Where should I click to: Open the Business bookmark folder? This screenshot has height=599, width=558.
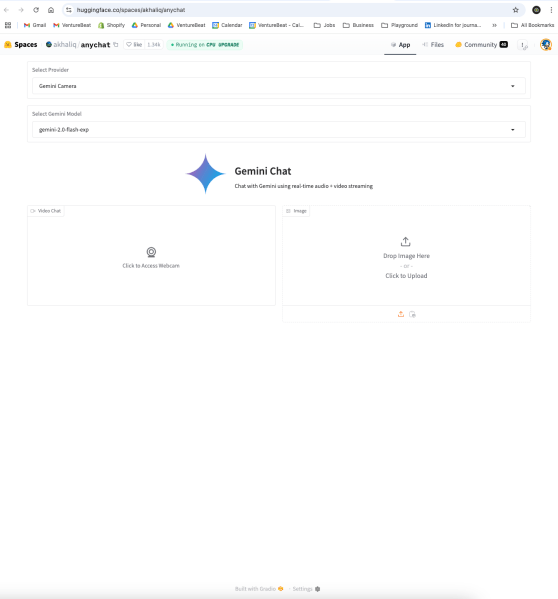(358, 25)
